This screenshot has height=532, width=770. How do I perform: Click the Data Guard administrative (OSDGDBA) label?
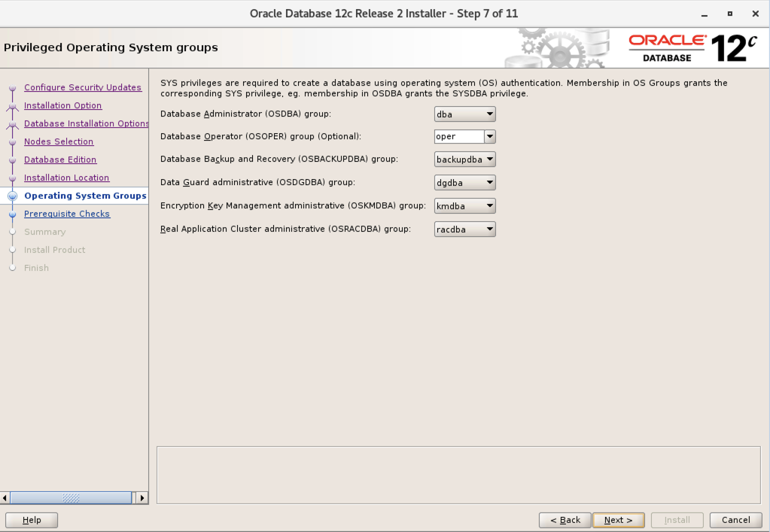click(x=258, y=183)
